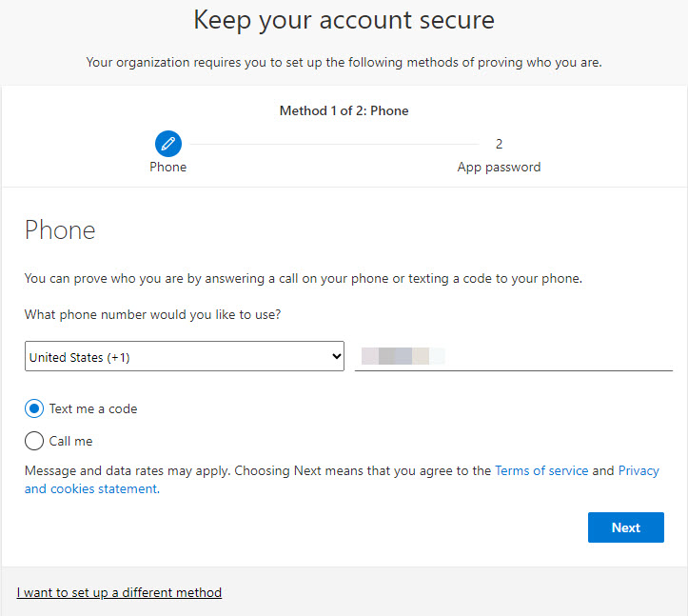This screenshot has width=688, height=616.
Task: Click the large "Phone" section heading
Action: point(60,229)
